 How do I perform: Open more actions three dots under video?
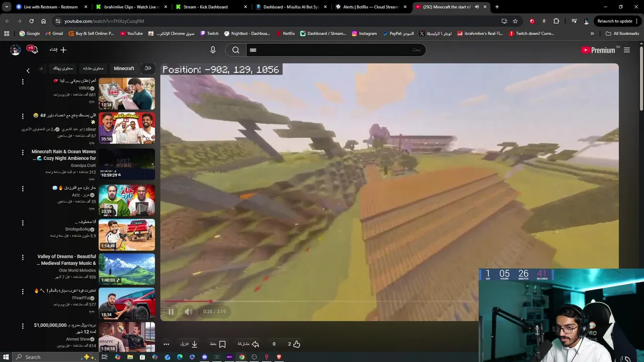click(x=166, y=344)
